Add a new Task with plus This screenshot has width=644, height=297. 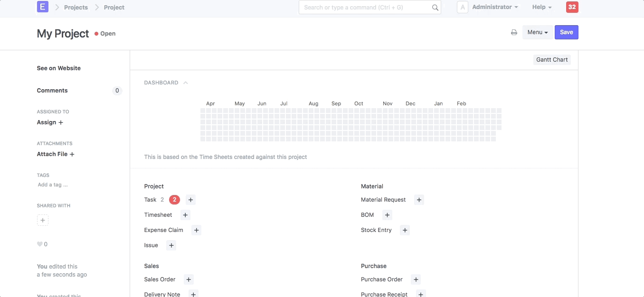[x=190, y=200]
